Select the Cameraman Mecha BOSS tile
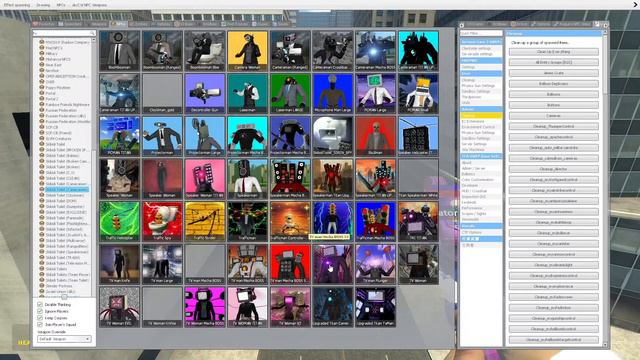Image resolution: width=640 pixels, height=360 pixels. [x=376, y=50]
